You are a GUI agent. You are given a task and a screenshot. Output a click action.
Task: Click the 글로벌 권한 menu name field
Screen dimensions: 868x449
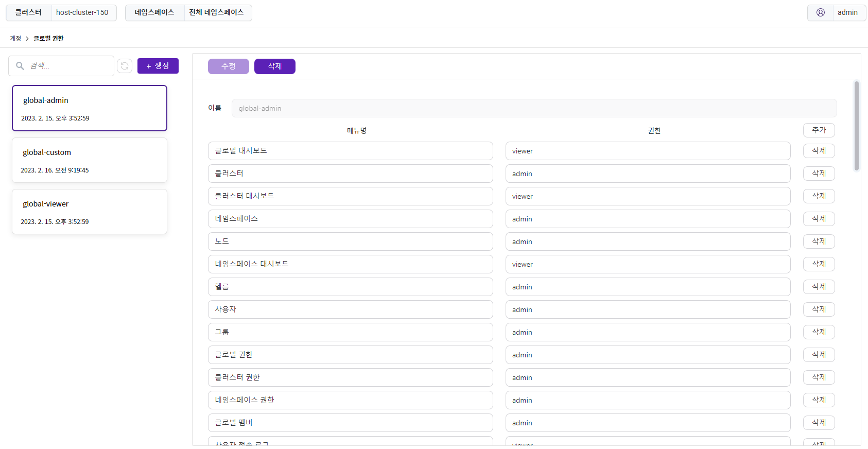351,355
